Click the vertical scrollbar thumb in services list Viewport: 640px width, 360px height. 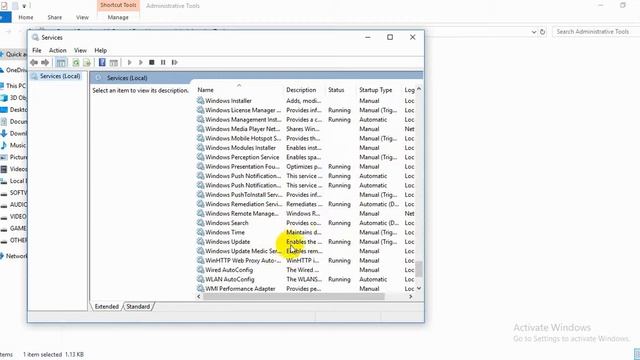coord(419,269)
